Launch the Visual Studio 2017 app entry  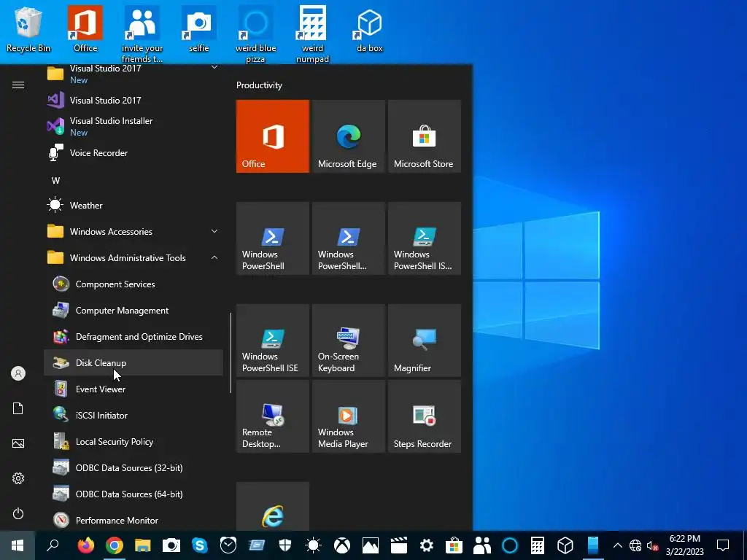133,100
